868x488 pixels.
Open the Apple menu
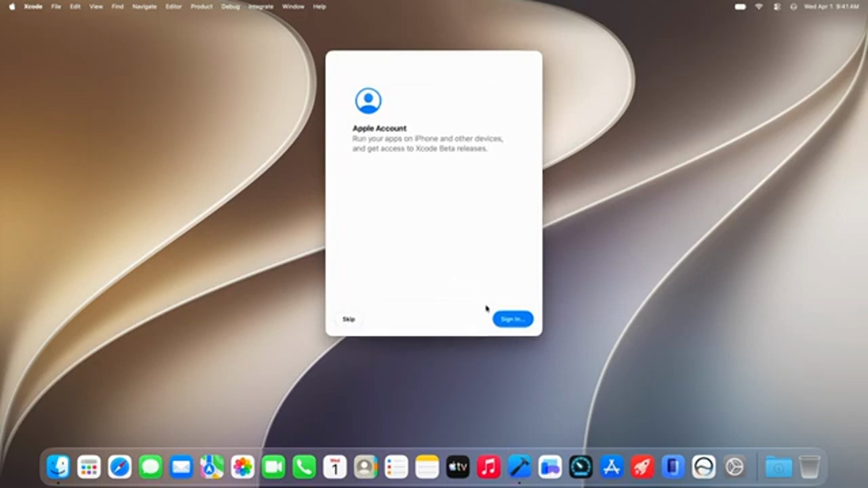(x=12, y=6)
